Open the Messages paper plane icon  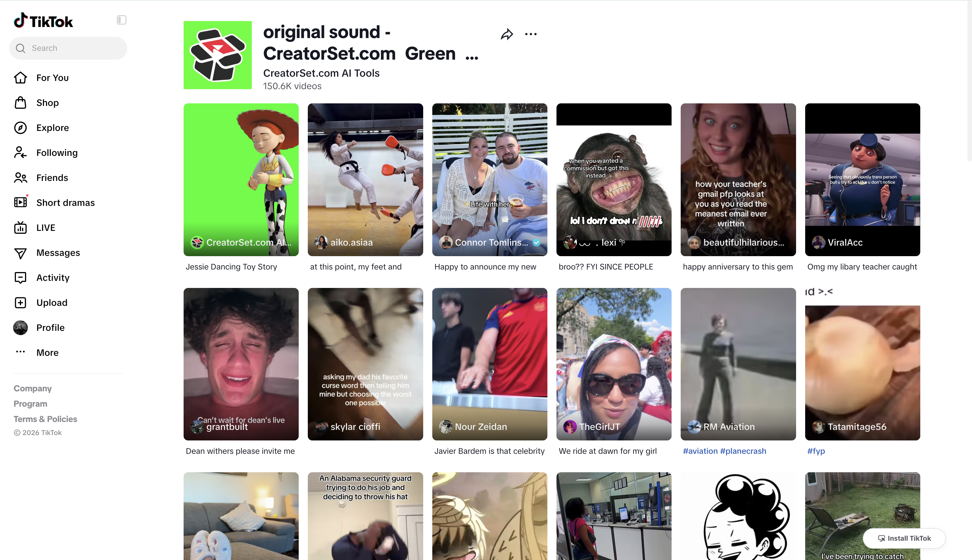(x=20, y=253)
